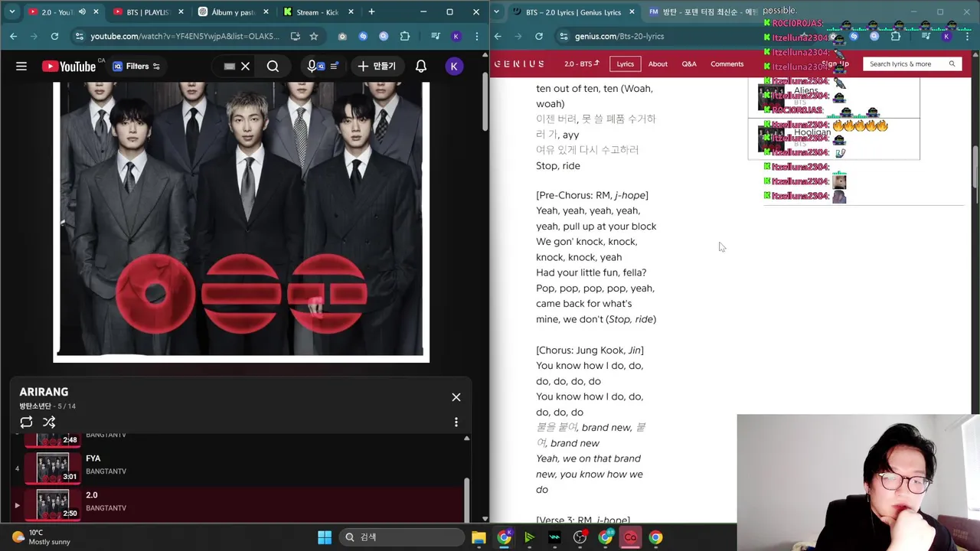Click the Genius search magnifier icon

[952, 64]
